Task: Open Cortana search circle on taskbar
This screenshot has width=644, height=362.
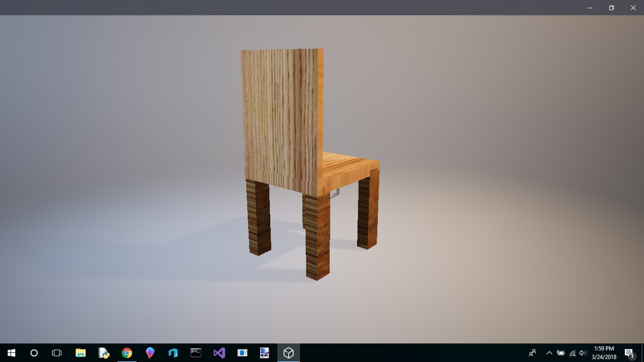Action: [x=34, y=353]
